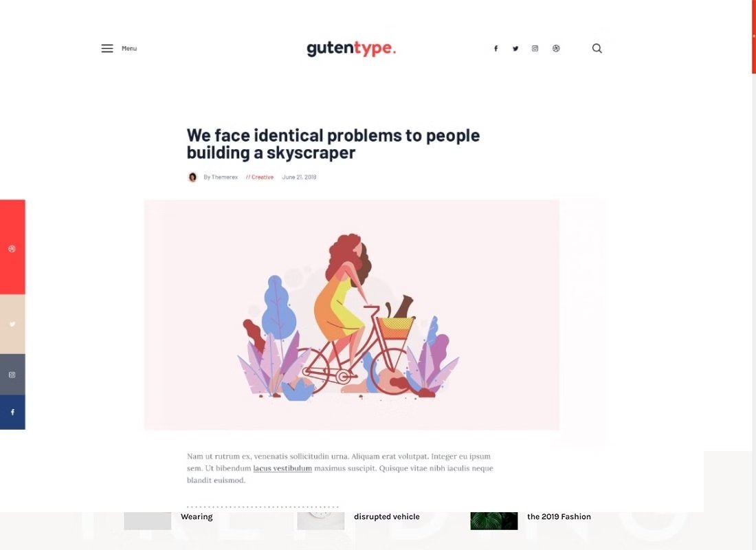
Task: Open the Creative category link
Action: [x=260, y=177]
